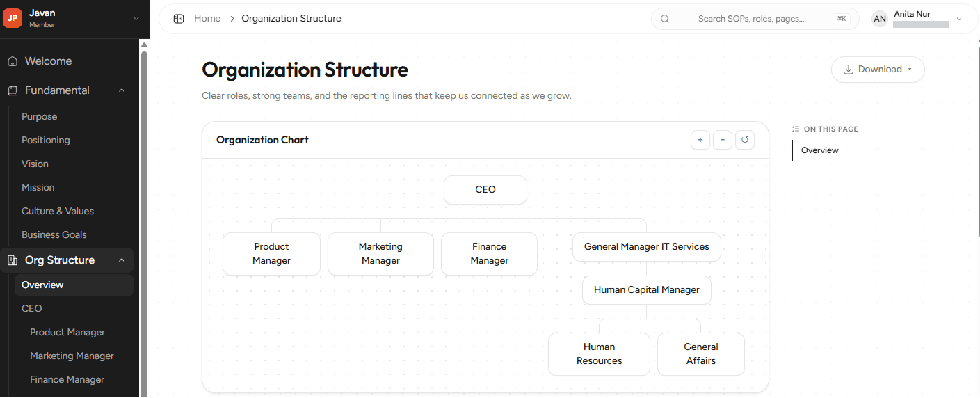Open the Anita Nur account dropdown
The height and width of the screenshot is (398, 980).
point(959,19)
